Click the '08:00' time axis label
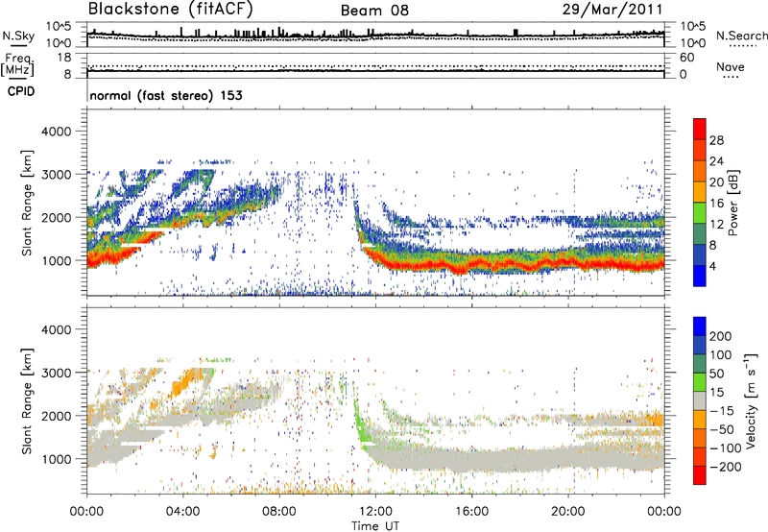 tap(279, 512)
